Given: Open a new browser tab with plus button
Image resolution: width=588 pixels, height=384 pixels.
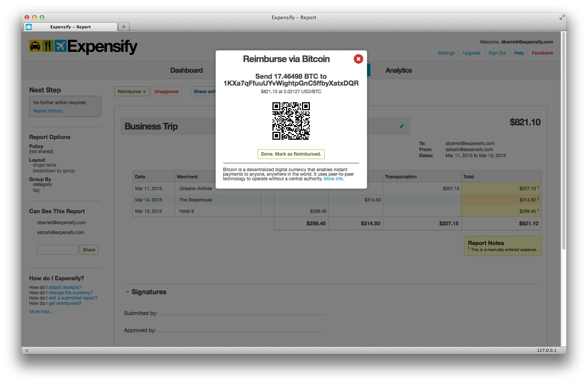Looking at the screenshot, I should tap(124, 27).
